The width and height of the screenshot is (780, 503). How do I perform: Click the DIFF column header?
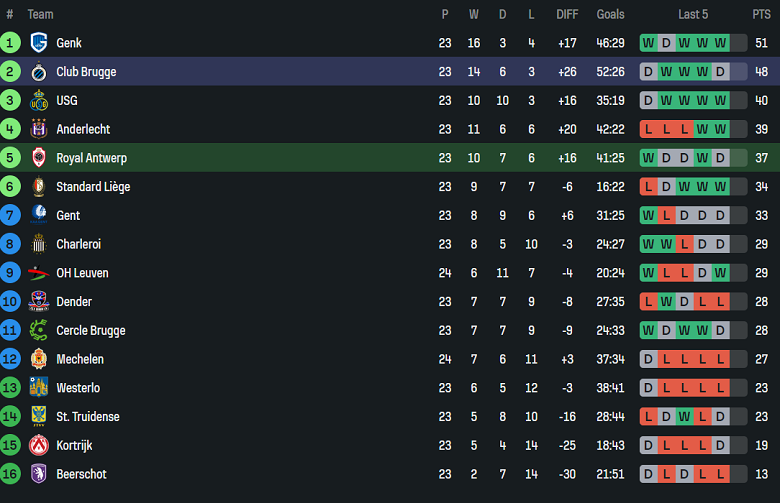coord(567,14)
